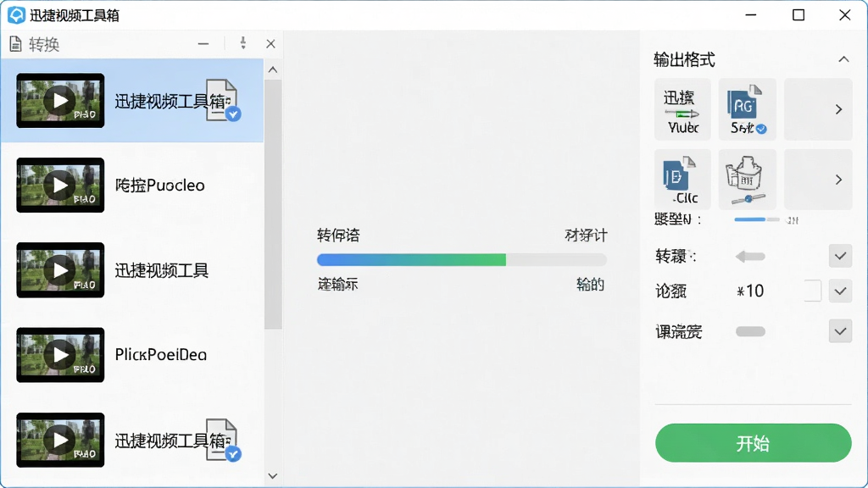Pin the 转换 panel
This screenshot has height=488, width=868.
[243, 43]
